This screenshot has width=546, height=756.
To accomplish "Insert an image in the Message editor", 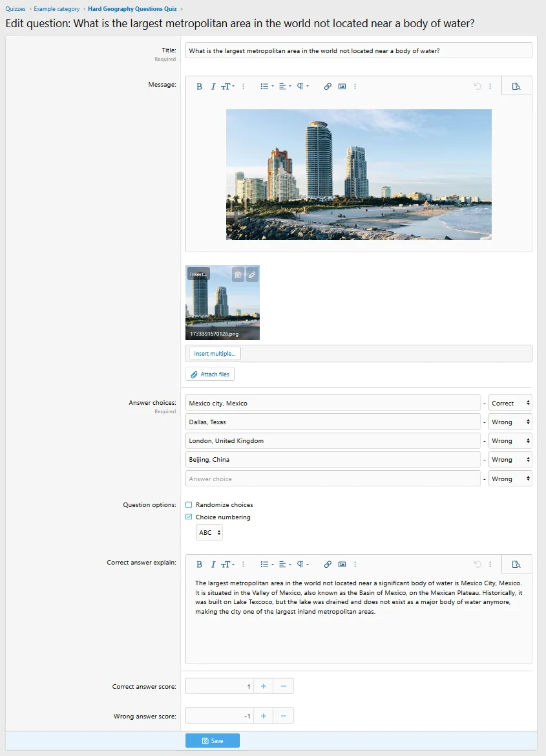I will tap(342, 86).
